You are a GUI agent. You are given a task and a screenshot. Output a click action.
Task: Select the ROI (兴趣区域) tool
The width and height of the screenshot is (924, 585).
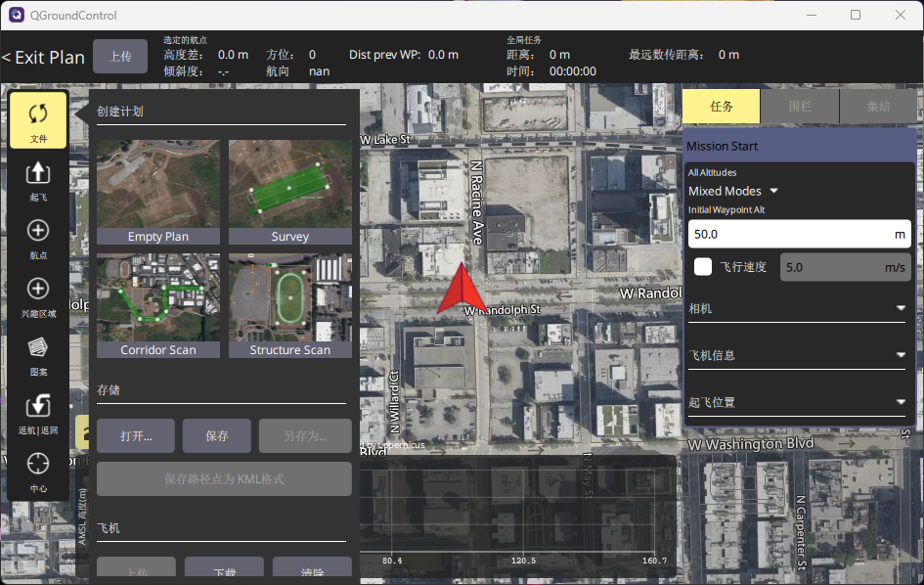38,296
